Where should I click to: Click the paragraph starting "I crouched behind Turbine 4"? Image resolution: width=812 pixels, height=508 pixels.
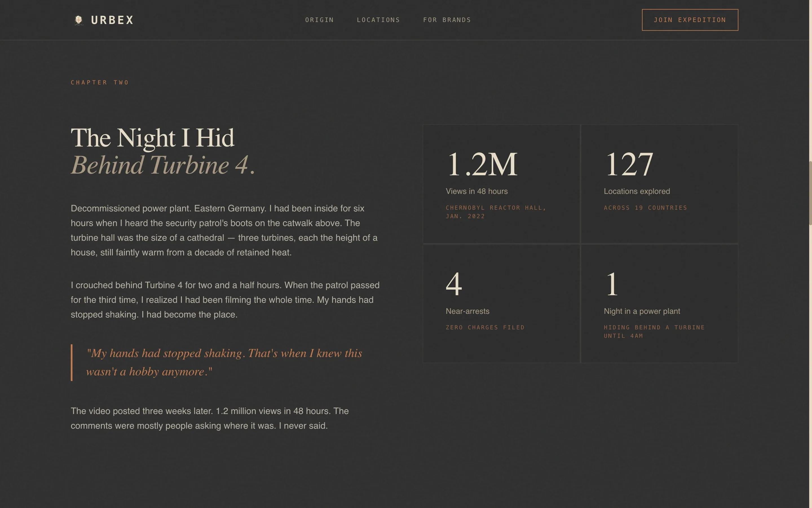pyautogui.click(x=225, y=300)
